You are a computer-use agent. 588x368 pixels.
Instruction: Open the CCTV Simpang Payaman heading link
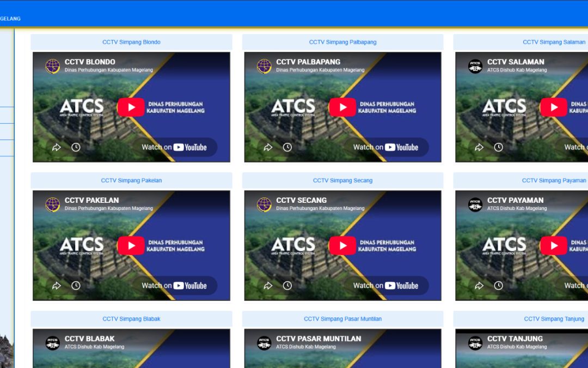[554, 180]
